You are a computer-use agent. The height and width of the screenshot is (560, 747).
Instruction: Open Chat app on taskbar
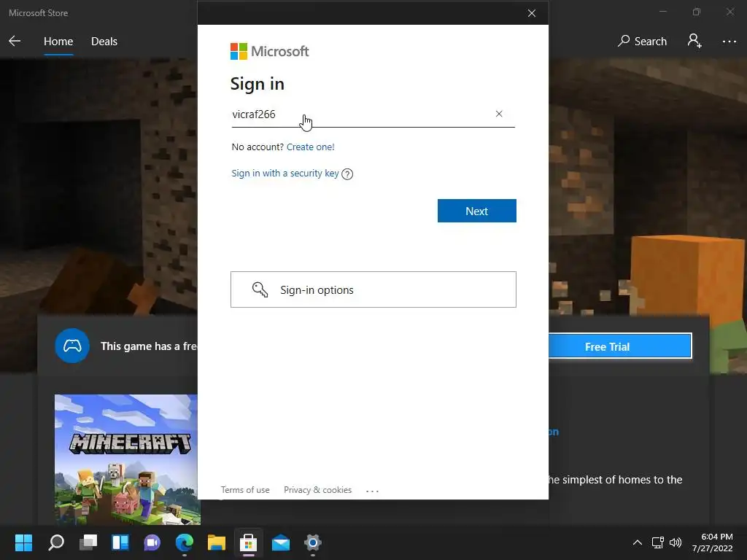[152, 542]
